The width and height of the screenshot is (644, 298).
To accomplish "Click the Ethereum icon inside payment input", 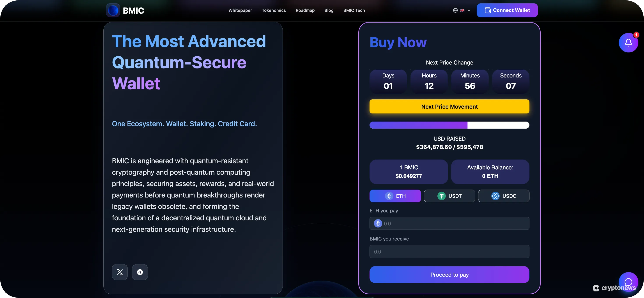I will 378,223.
